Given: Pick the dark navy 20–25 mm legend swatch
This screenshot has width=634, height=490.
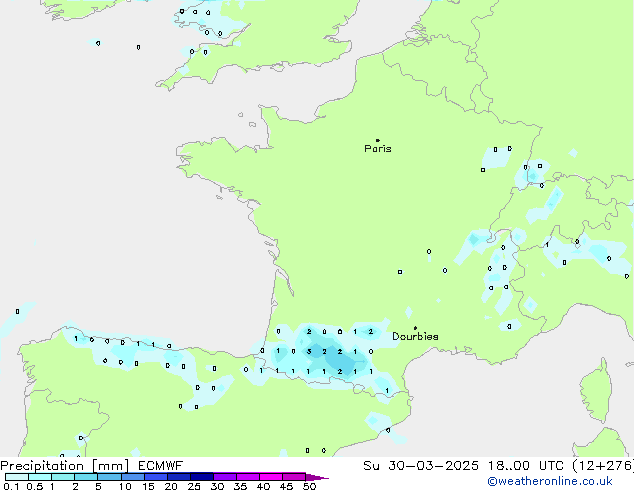Looking at the screenshot, I should 178,477.
